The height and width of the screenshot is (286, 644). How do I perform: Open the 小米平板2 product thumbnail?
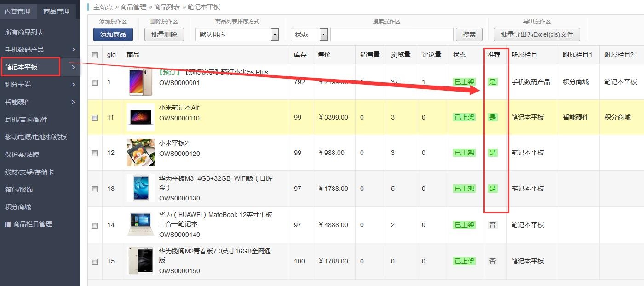click(x=141, y=153)
